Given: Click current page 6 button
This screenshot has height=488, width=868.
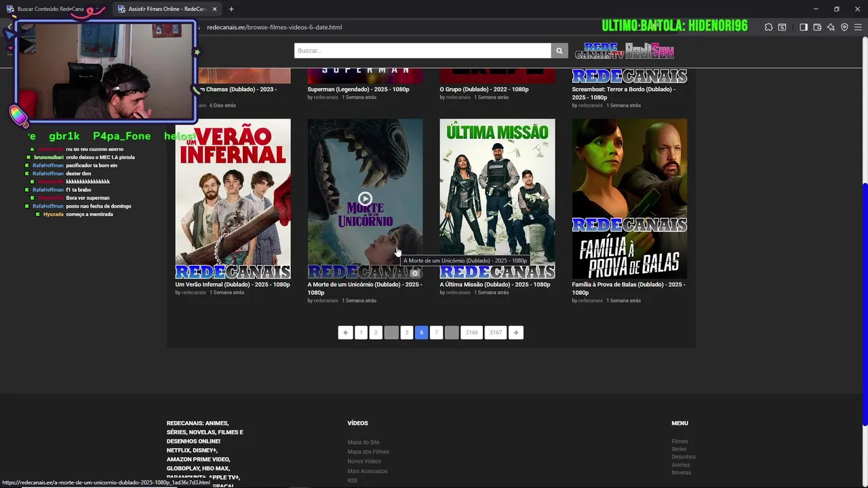Looking at the screenshot, I should pyautogui.click(x=421, y=332).
